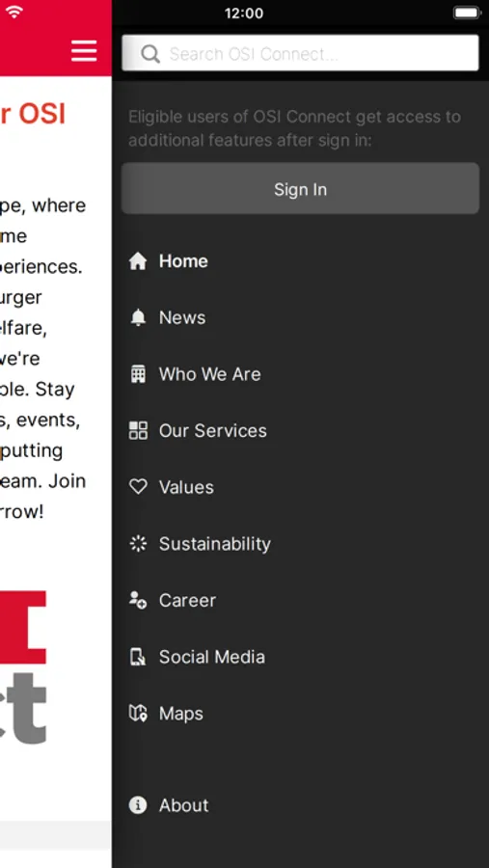The height and width of the screenshot is (868, 489).
Task: Tap the hamburger menu icon
Action: click(x=84, y=51)
